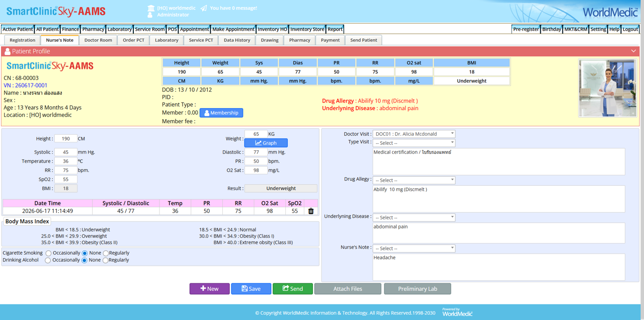Open the Drawing tab
This screenshot has width=644, height=320.
click(x=270, y=40)
